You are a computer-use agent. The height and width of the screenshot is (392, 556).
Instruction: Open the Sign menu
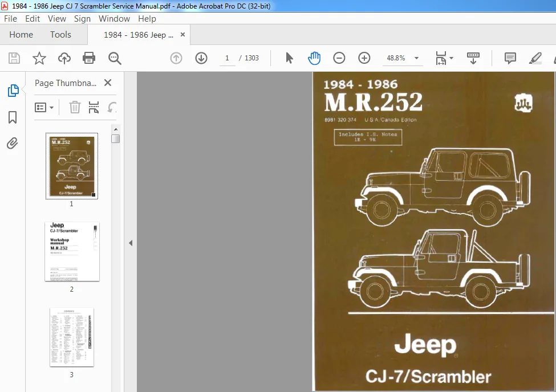[x=82, y=19]
